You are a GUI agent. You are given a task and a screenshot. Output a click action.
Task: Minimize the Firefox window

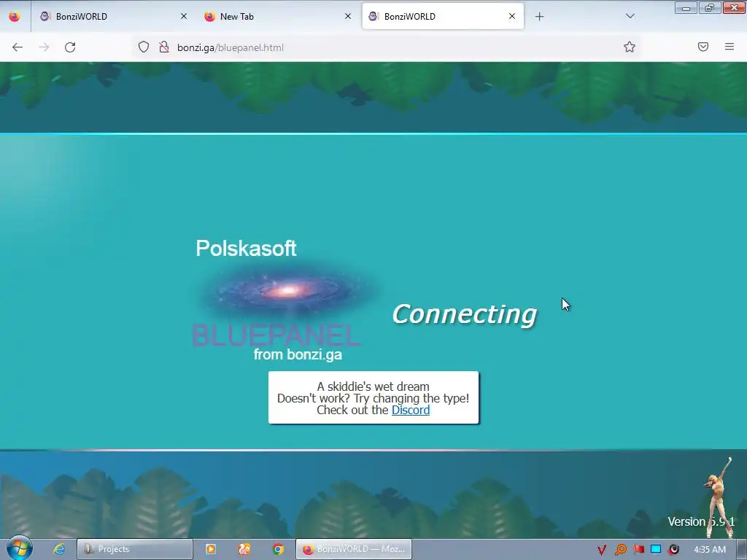686,8
